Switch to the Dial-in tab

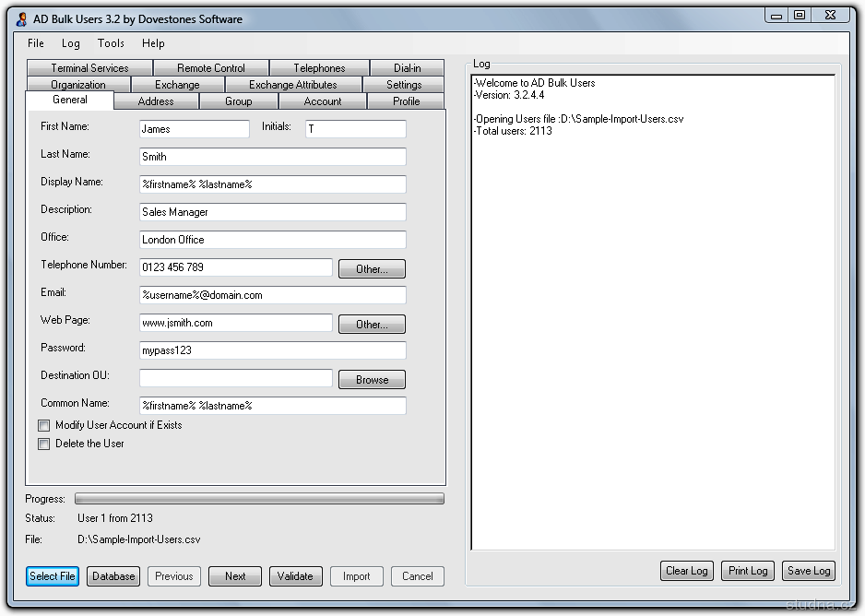(x=407, y=68)
